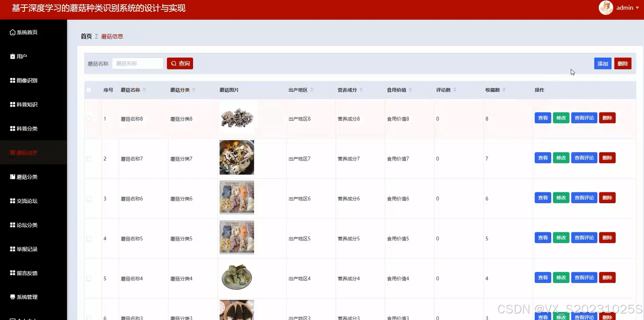Focus the 蘑菇名称 search input
This screenshot has width=644, height=320.
pyautogui.click(x=138, y=63)
